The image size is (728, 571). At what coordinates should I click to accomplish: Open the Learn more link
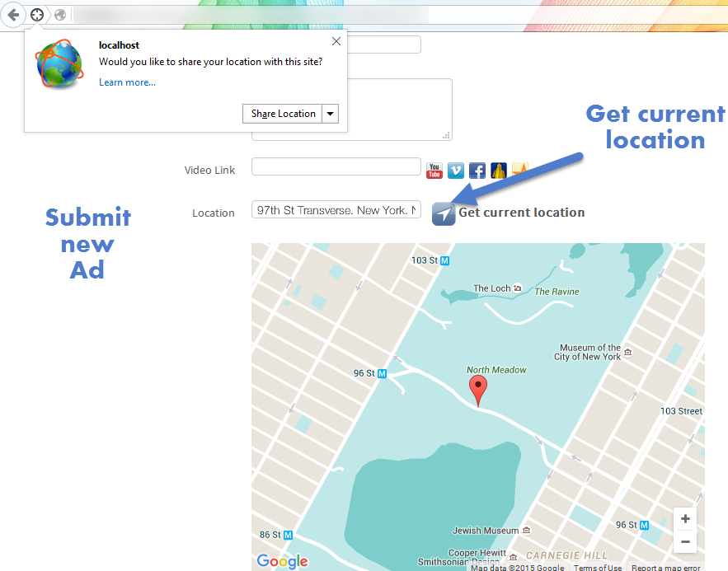(127, 82)
